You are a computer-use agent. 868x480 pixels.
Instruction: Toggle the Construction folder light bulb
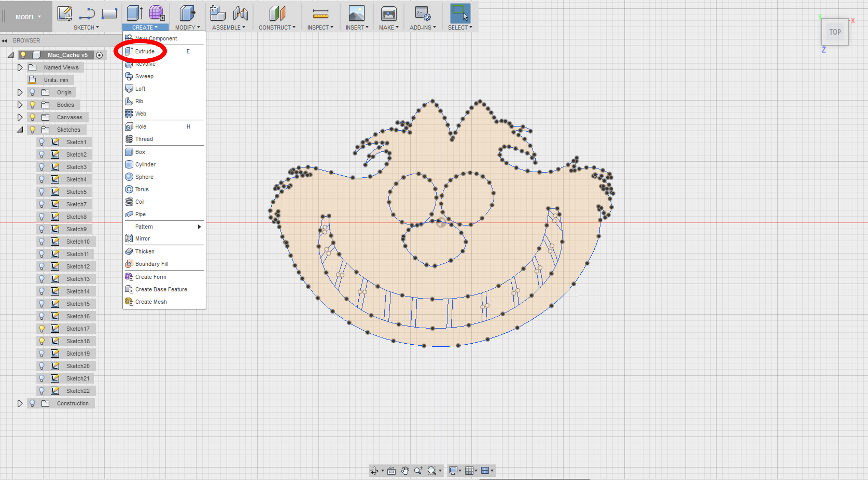coord(32,403)
